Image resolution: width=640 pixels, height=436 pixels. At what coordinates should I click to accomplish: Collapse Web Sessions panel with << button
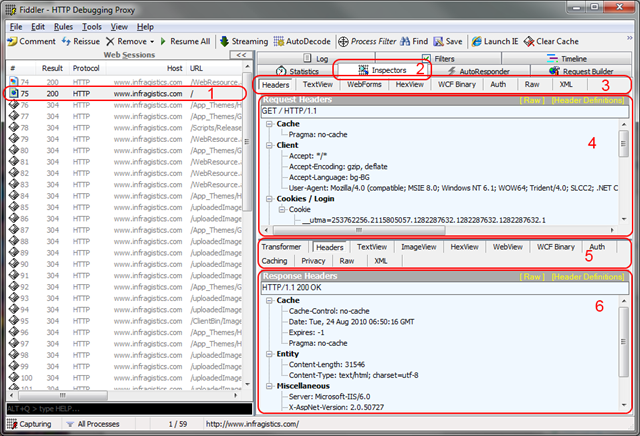(241, 55)
